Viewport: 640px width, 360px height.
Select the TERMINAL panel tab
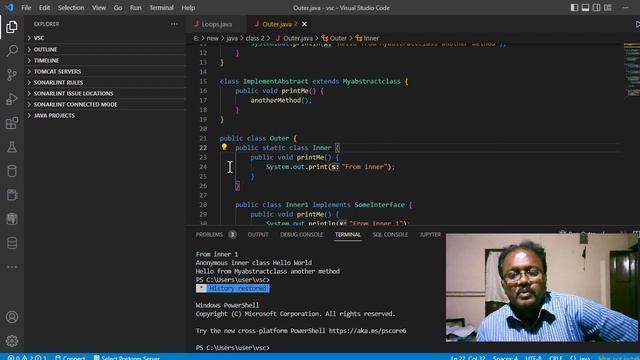pos(348,235)
